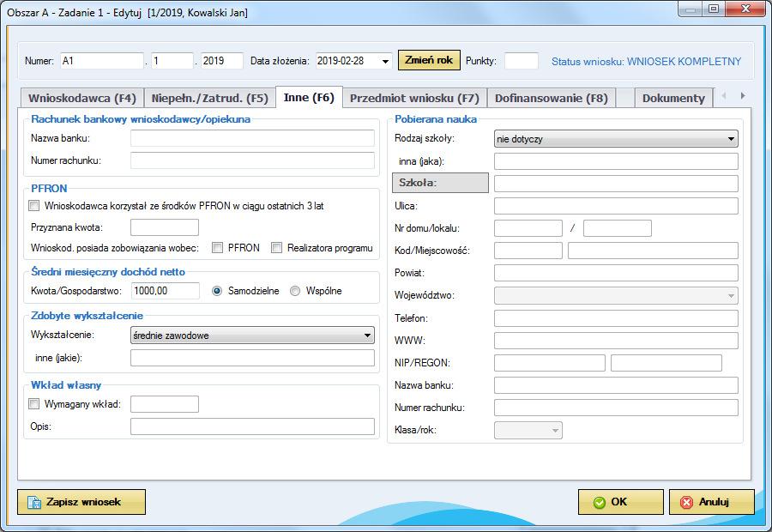Go to Przedmiot wniosku (F7) tab
This screenshot has height=532, width=772.
pyautogui.click(x=414, y=98)
